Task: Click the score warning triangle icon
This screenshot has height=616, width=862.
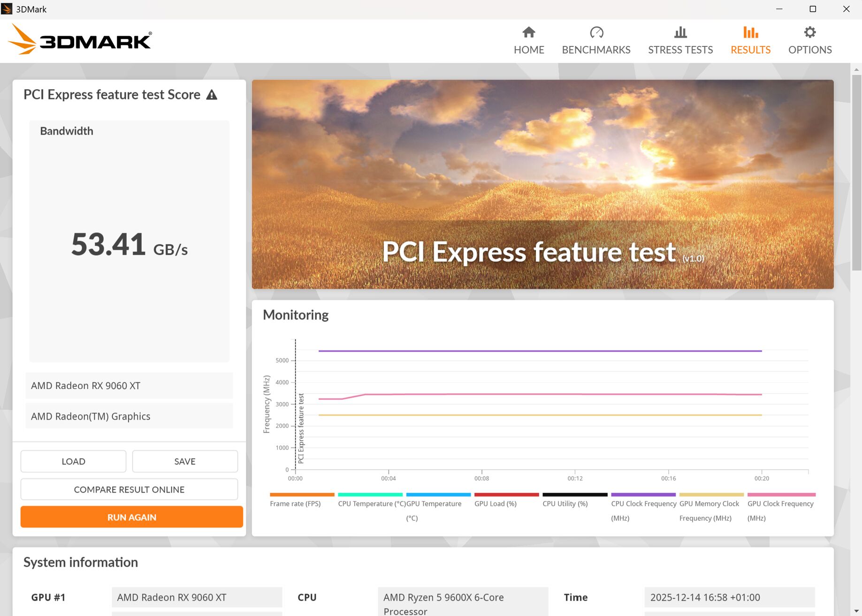Action: (x=212, y=95)
